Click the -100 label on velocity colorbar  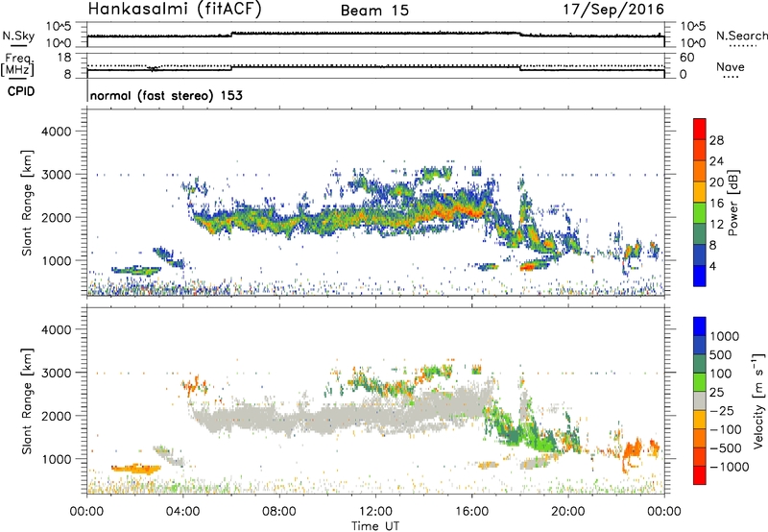click(726, 429)
